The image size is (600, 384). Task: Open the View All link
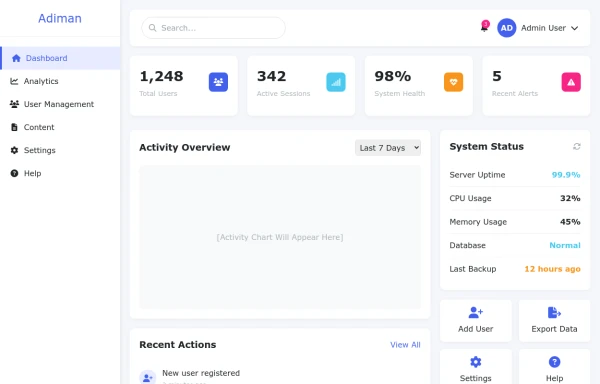click(405, 345)
